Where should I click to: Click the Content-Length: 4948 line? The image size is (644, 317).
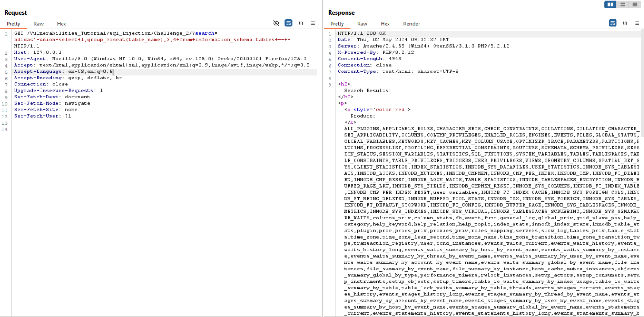click(370, 59)
